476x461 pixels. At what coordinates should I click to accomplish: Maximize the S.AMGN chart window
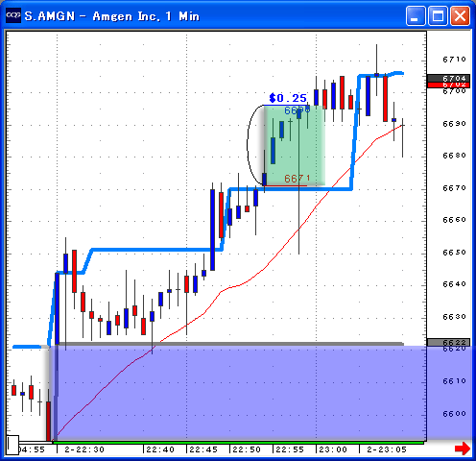438,15
